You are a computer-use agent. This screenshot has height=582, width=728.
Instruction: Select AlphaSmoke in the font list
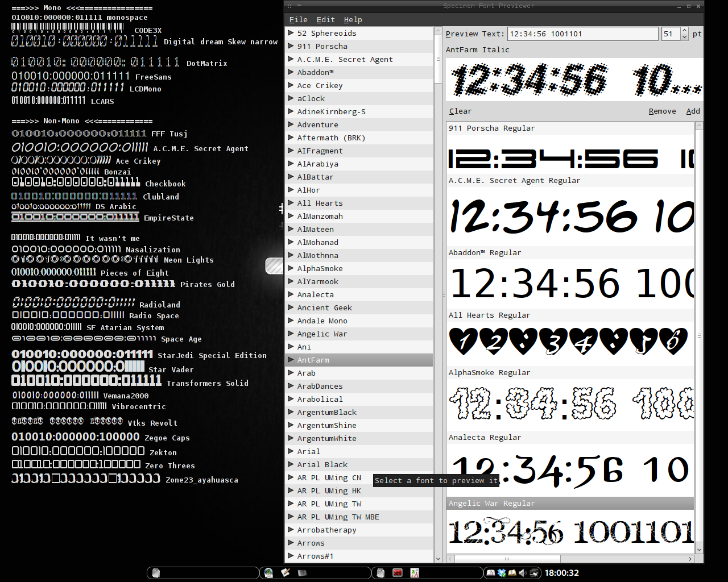click(359, 268)
